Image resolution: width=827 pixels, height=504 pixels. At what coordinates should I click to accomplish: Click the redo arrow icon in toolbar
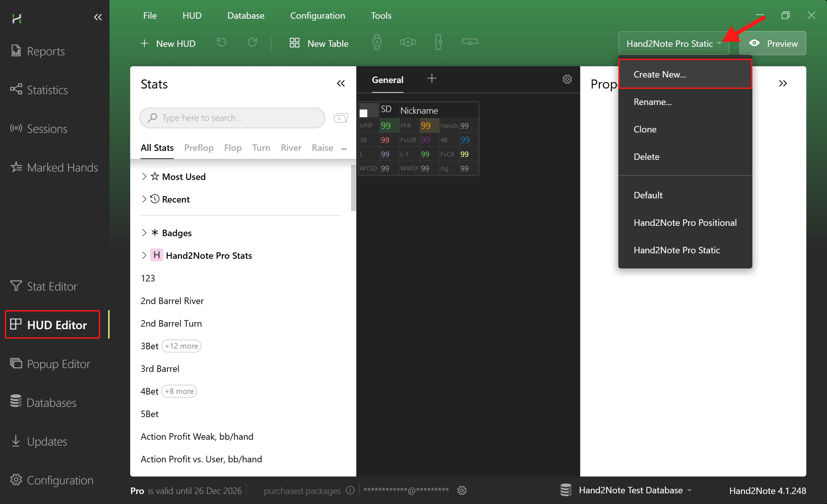tap(252, 43)
